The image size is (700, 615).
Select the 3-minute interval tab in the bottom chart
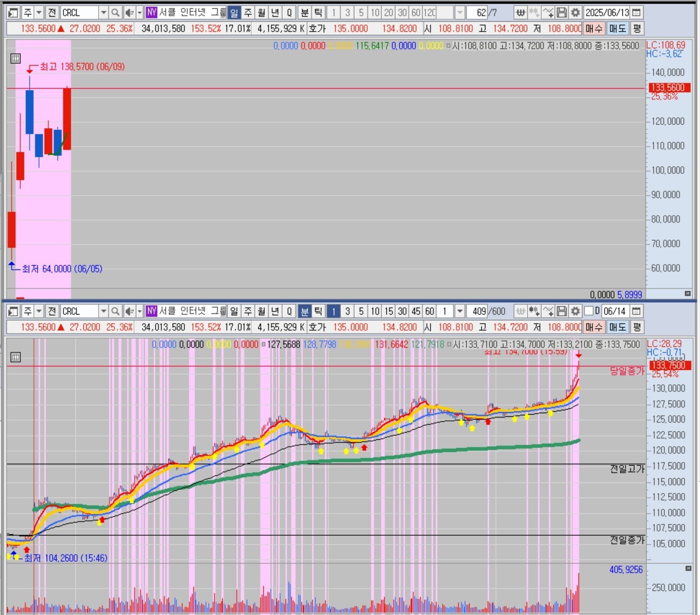pos(347,311)
